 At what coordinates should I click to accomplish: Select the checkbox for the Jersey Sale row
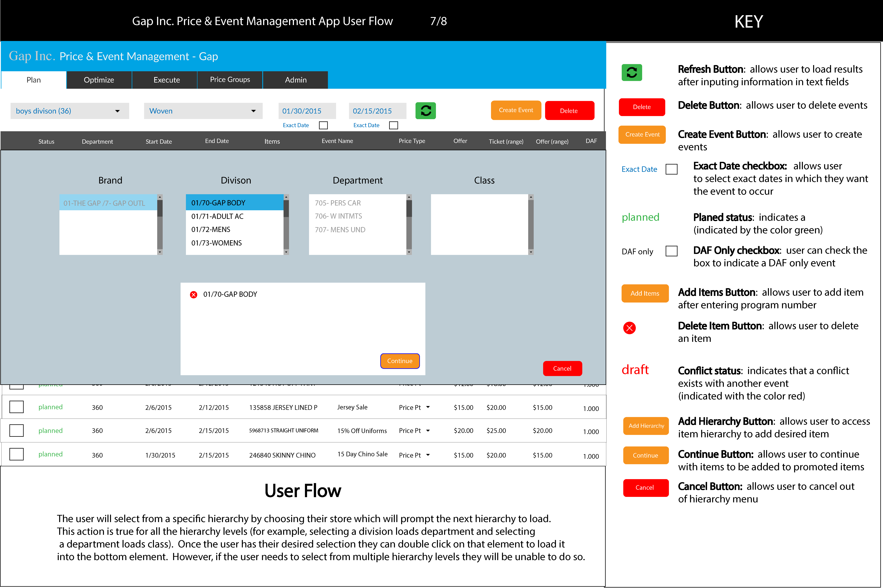tap(16, 407)
